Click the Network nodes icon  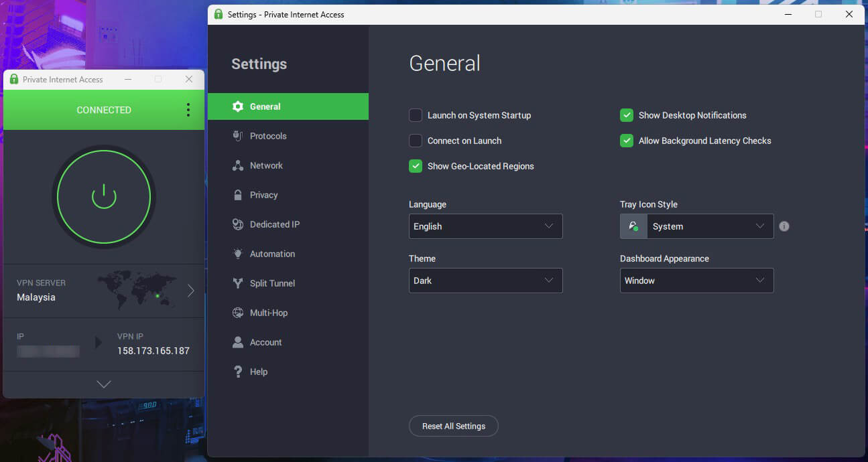238,165
